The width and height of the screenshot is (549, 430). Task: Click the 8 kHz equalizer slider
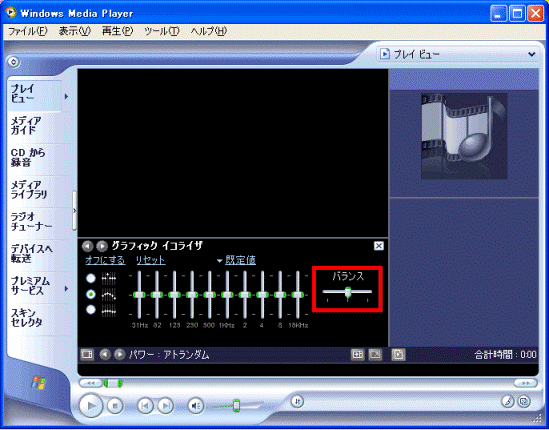280,295
